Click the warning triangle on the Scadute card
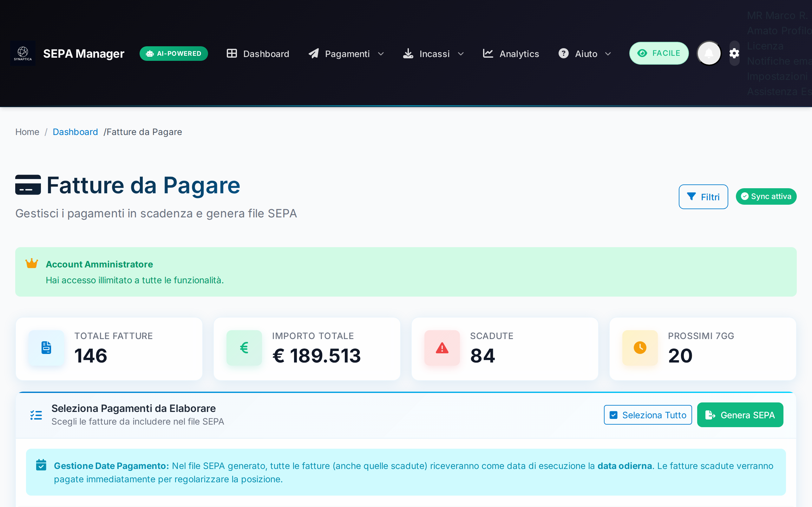This screenshot has width=812, height=507. [442, 348]
